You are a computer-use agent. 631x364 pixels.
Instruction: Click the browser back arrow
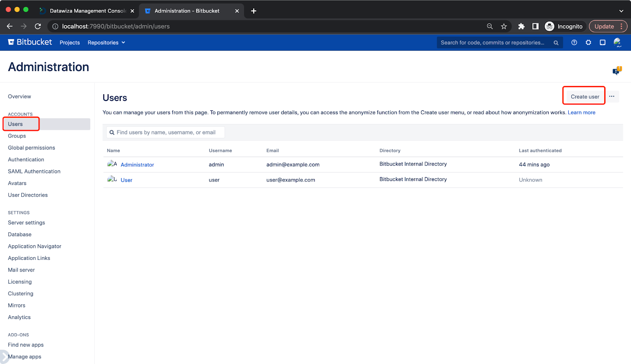coord(10,26)
